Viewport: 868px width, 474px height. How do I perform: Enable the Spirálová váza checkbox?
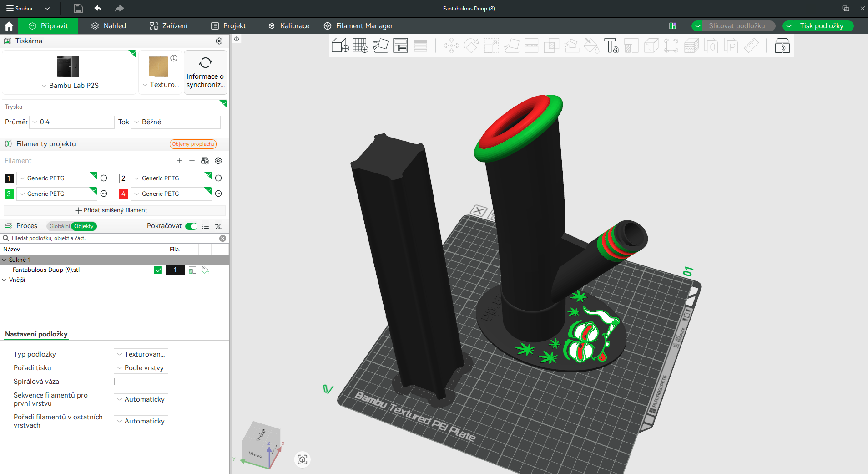(118, 382)
